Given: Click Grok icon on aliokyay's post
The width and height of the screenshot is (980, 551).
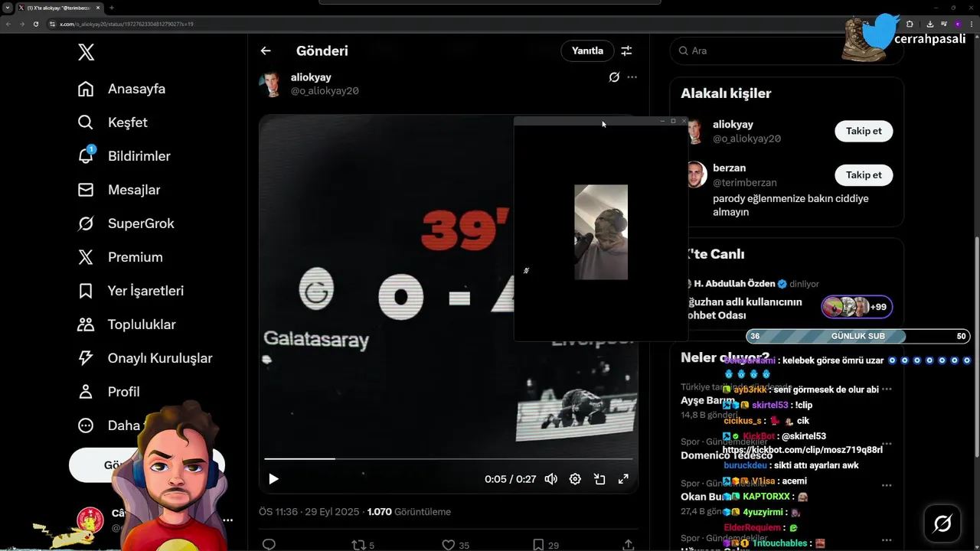Looking at the screenshot, I should [x=614, y=77].
